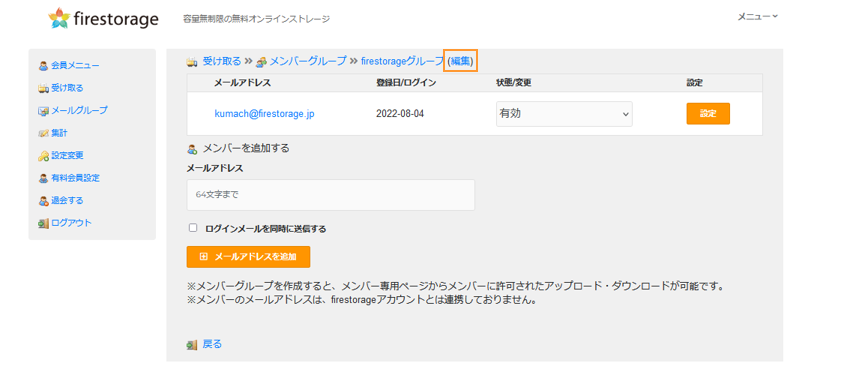Enable ログインメールを同時に送信する checkbox
The width and height of the screenshot is (846, 377).
[193, 228]
